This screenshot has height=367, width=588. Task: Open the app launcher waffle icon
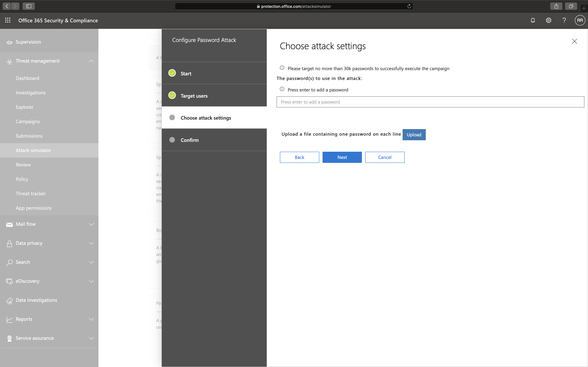(8, 20)
